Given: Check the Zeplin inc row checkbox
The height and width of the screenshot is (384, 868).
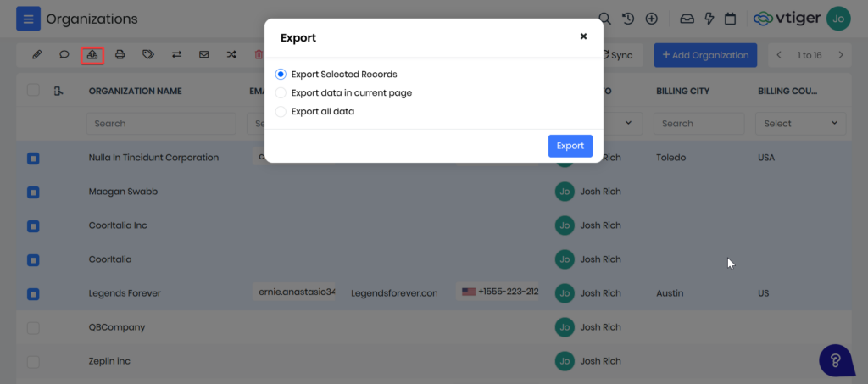Looking at the screenshot, I should click(33, 362).
